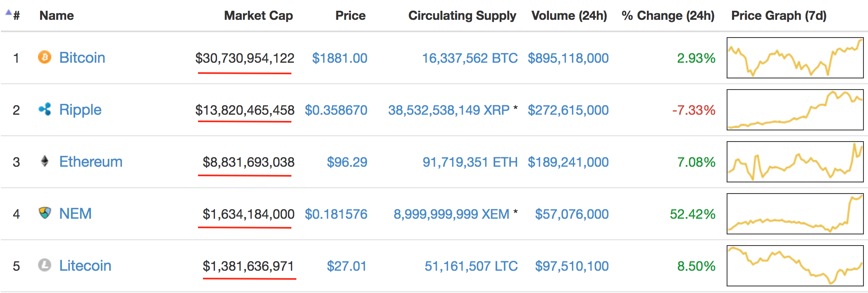Sort by % Change (24h) column

tap(668, 16)
